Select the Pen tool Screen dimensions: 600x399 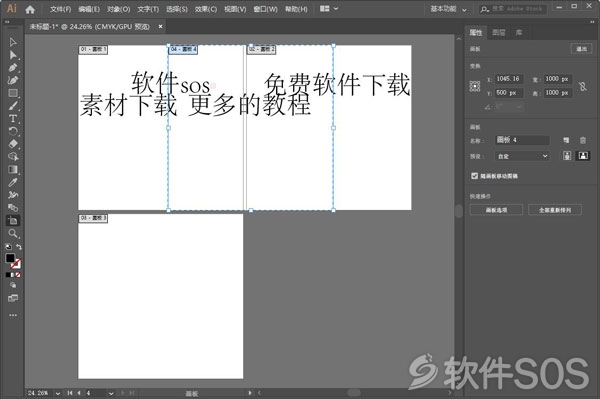pyautogui.click(x=13, y=68)
